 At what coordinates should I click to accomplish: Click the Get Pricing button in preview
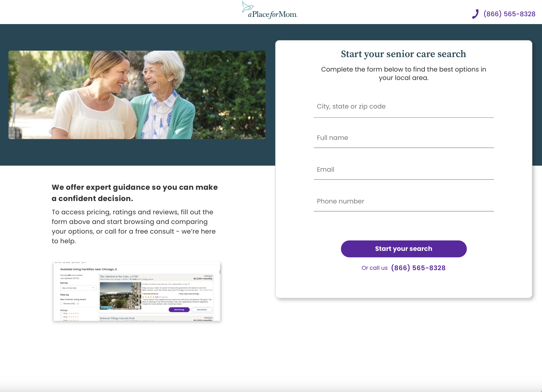pyautogui.click(x=179, y=310)
